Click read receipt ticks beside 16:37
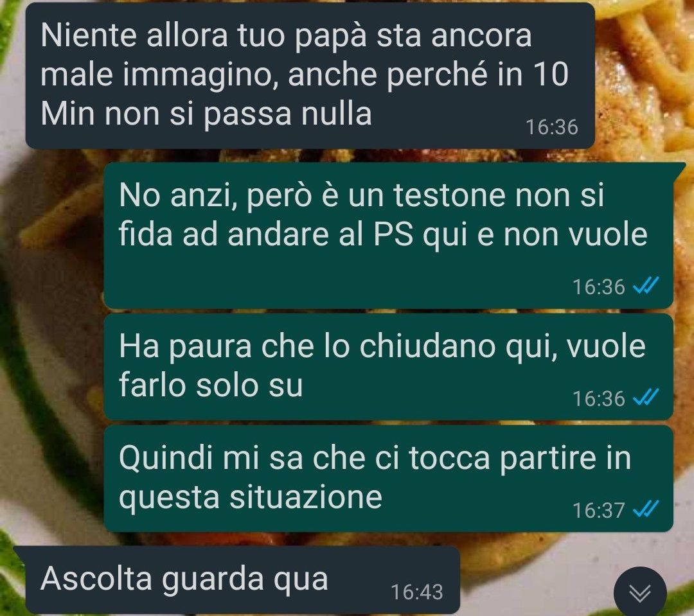This screenshot has width=694, height=616. tap(646, 509)
